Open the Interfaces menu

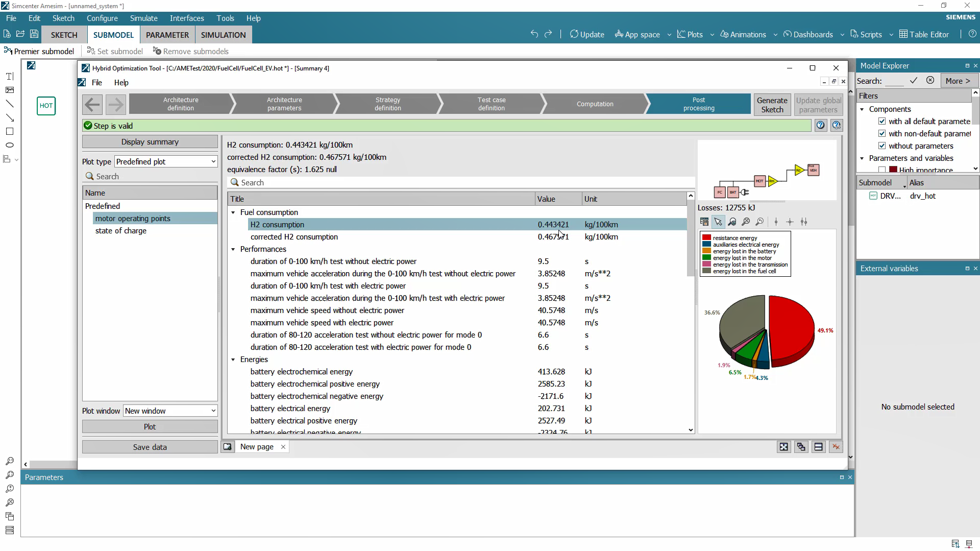pos(187,18)
